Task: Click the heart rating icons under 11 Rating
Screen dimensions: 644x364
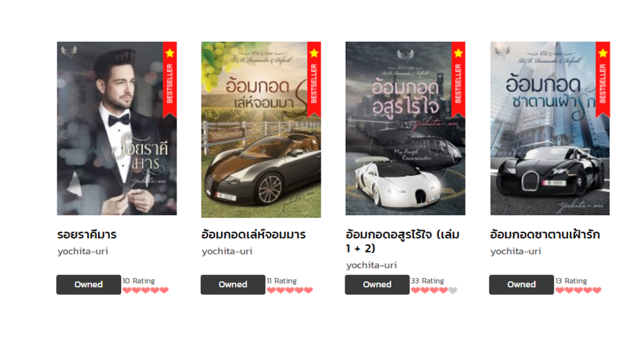Action: [x=290, y=291]
